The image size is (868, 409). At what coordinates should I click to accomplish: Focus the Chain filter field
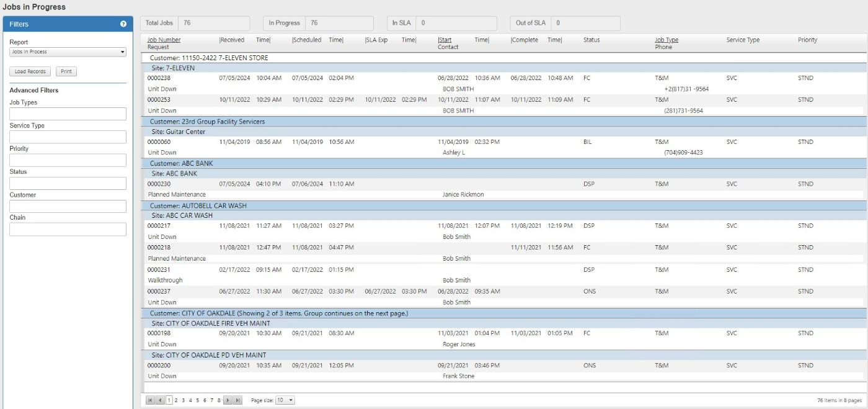[68, 229]
